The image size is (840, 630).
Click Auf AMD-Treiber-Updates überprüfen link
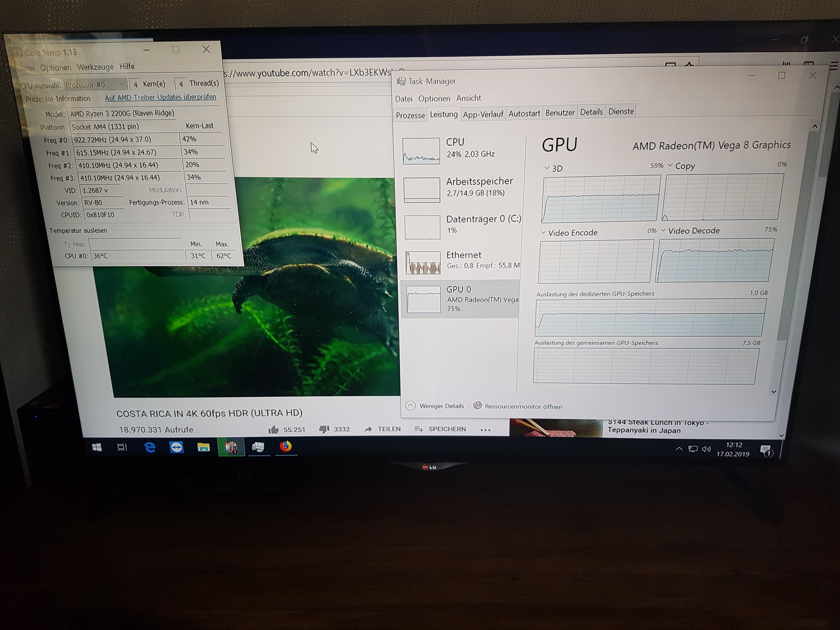pyautogui.click(x=160, y=98)
